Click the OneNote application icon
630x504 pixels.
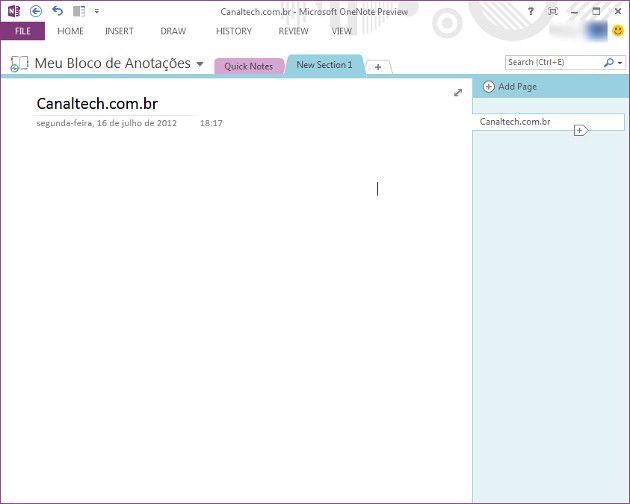14,11
